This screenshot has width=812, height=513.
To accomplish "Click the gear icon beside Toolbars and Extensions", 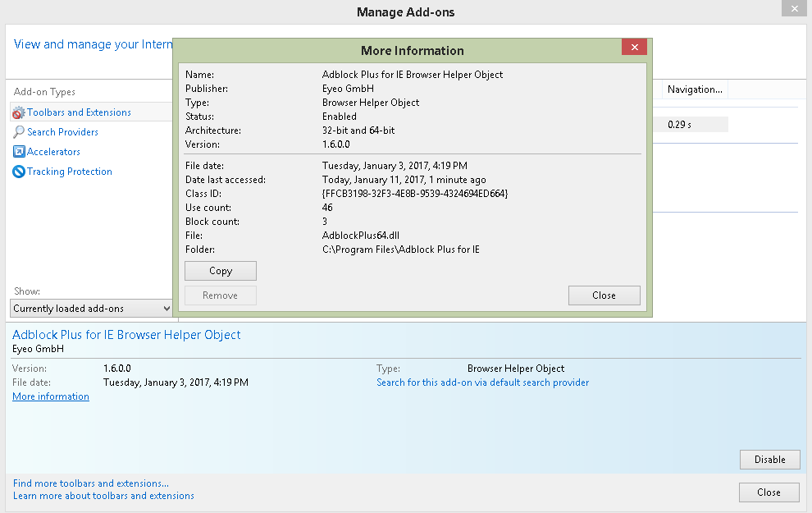I will pyautogui.click(x=17, y=112).
